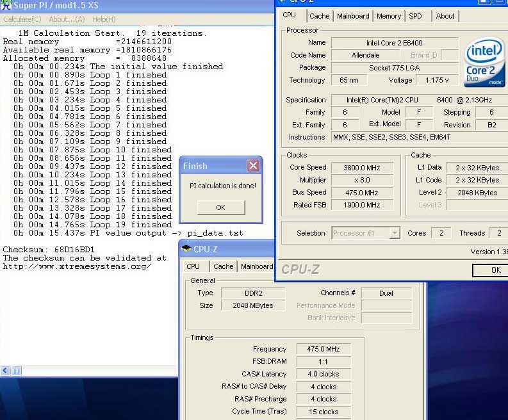The height and width of the screenshot is (420, 508).
Task: Click the Super PI horizontal scrollbar thumb
Action: pyautogui.click(x=16, y=370)
